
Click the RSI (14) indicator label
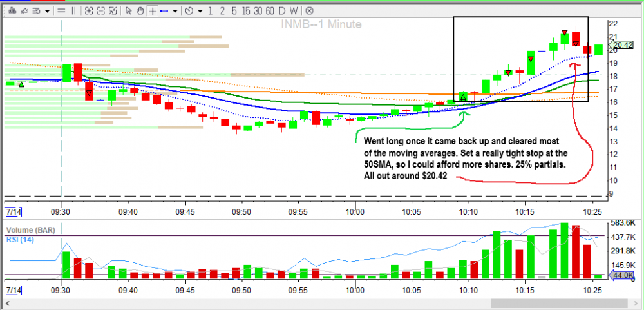(20, 239)
